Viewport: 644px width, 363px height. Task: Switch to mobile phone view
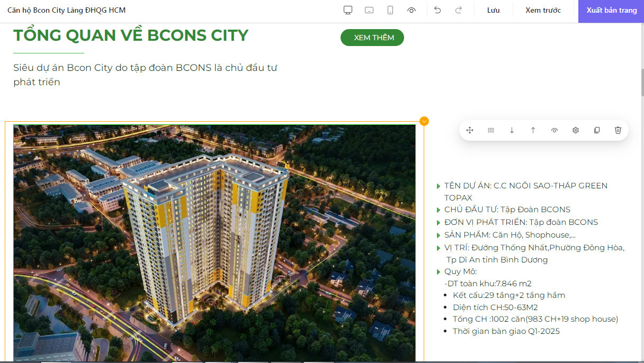390,11
